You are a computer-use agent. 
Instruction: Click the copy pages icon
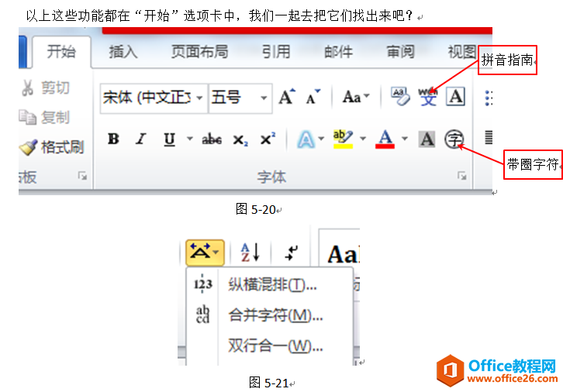coord(28,117)
